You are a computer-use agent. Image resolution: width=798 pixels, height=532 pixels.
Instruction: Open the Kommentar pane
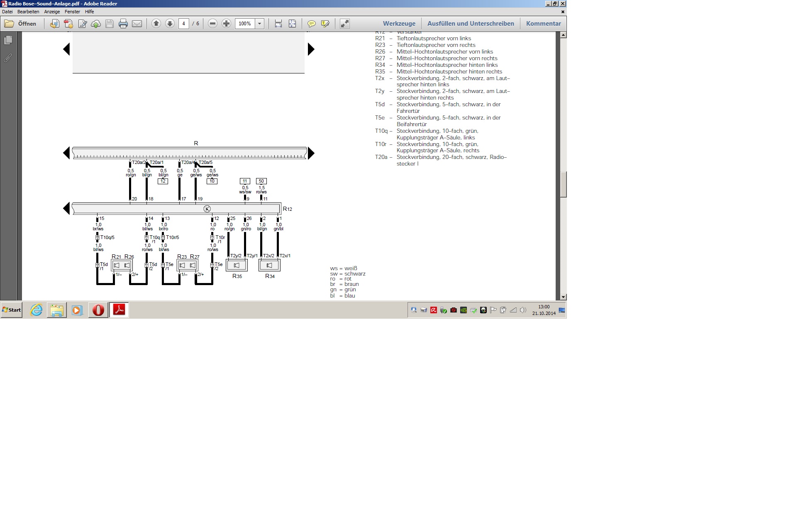click(x=543, y=24)
